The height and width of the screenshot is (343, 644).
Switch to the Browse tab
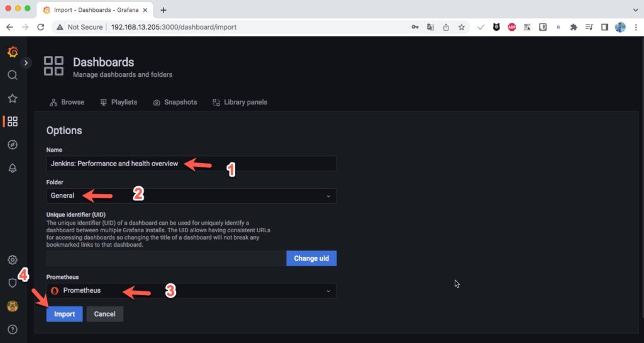point(67,103)
